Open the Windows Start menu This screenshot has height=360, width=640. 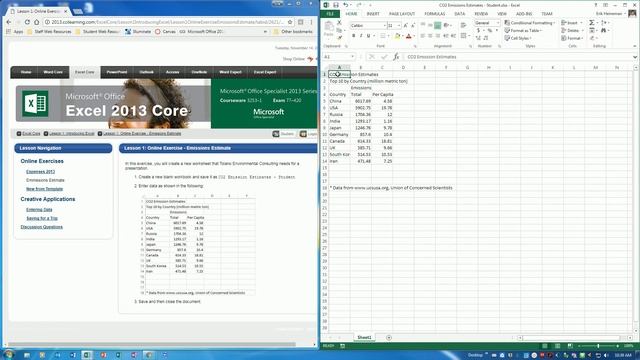pyautogui.click(x=8, y=354)
